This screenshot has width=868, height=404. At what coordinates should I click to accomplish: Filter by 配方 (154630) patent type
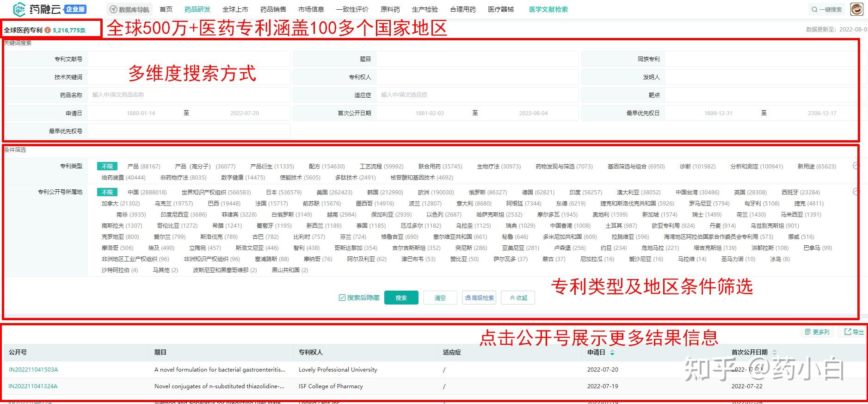coord(327,166)
